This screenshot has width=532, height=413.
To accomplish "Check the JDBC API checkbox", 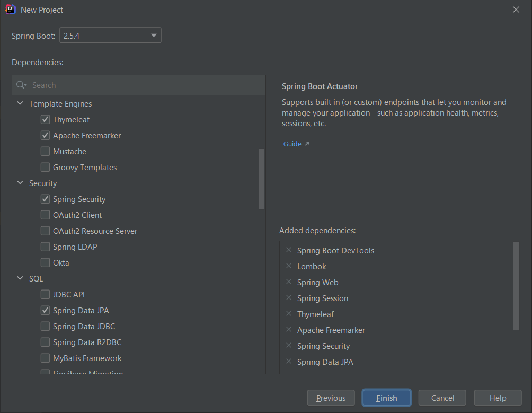I will coord(45,294).
